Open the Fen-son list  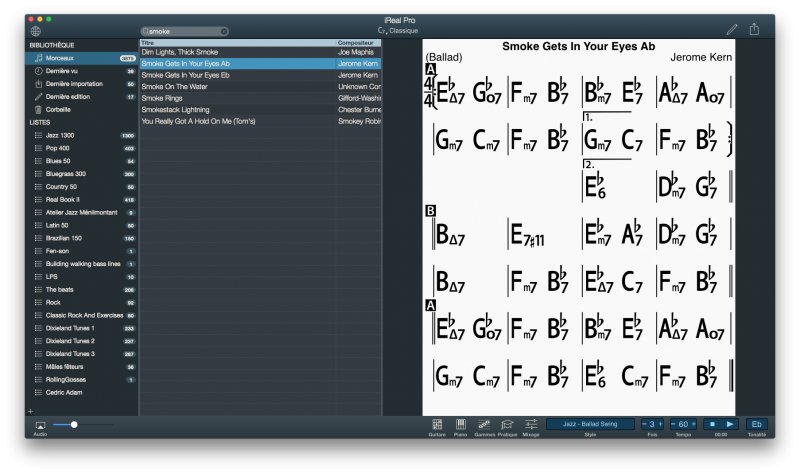[82, 251]
